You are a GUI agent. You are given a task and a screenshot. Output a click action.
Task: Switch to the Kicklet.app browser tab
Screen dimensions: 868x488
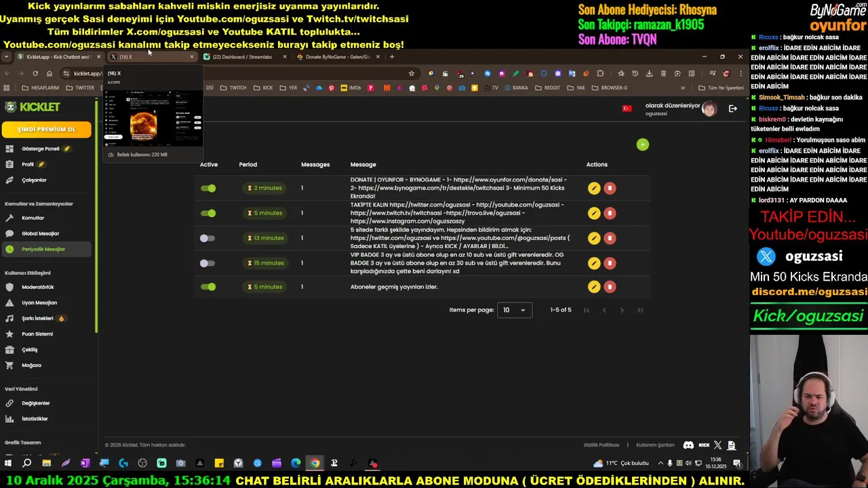(x=58, y=57)
